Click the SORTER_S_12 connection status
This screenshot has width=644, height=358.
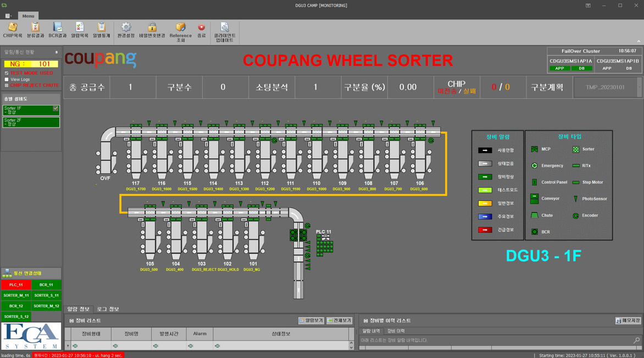pyautogui.click(x=16, y=316)
